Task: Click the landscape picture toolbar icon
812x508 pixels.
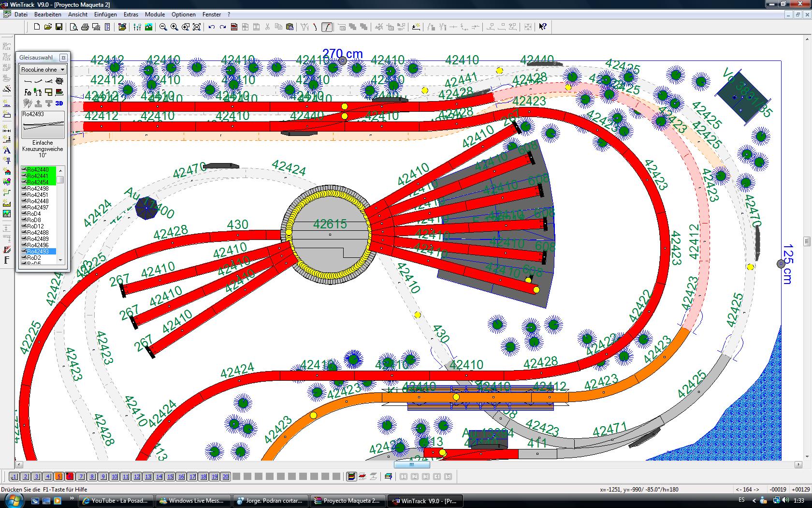Action: point(148,27)
